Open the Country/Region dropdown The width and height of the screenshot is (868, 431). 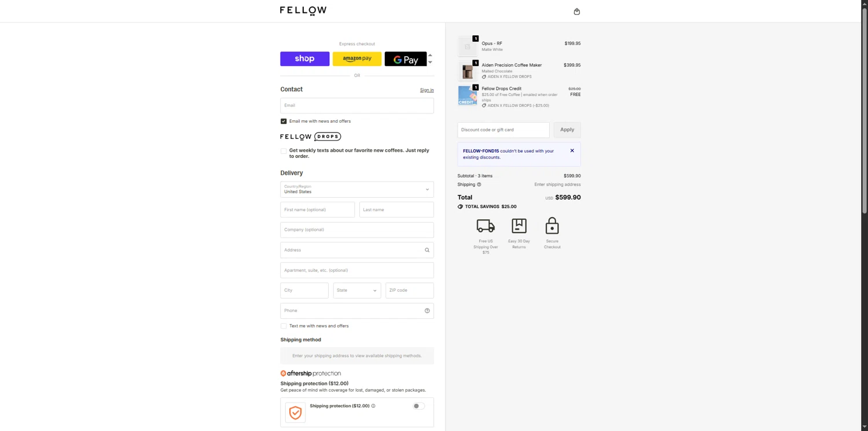click(x=357, y=190)
